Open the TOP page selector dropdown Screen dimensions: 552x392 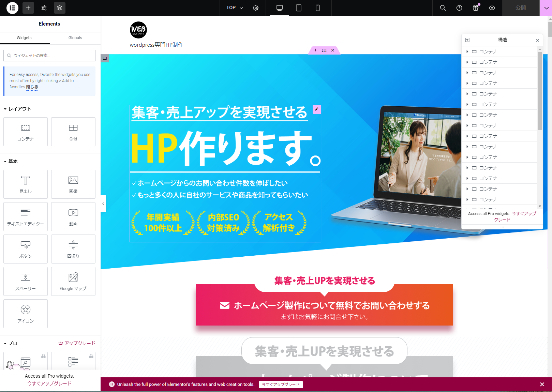point(235,8)
